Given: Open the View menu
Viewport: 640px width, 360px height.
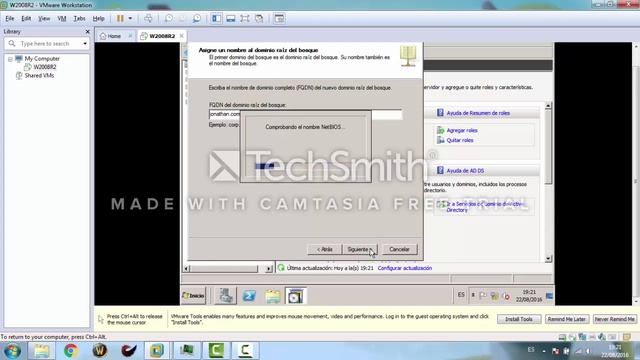Looking at the screenshot, I should (x=44, y=18).
